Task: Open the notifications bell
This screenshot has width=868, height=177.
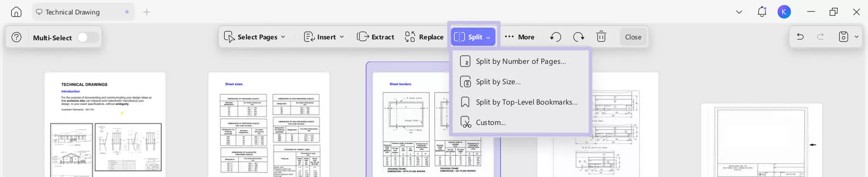Action: [x=762, y=12]
